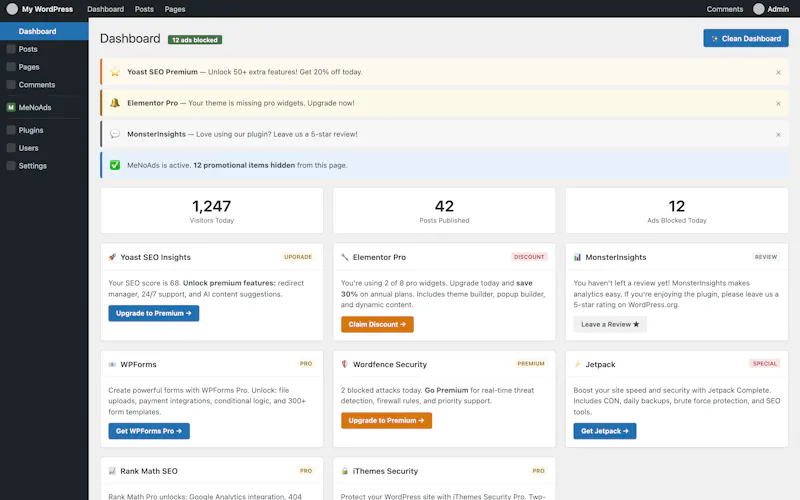Image resolution: width=800 pixels, height=500 pixels.
Task: Click the rocket icon on Yoast SEO Insights card
Action: pos(112,257)
